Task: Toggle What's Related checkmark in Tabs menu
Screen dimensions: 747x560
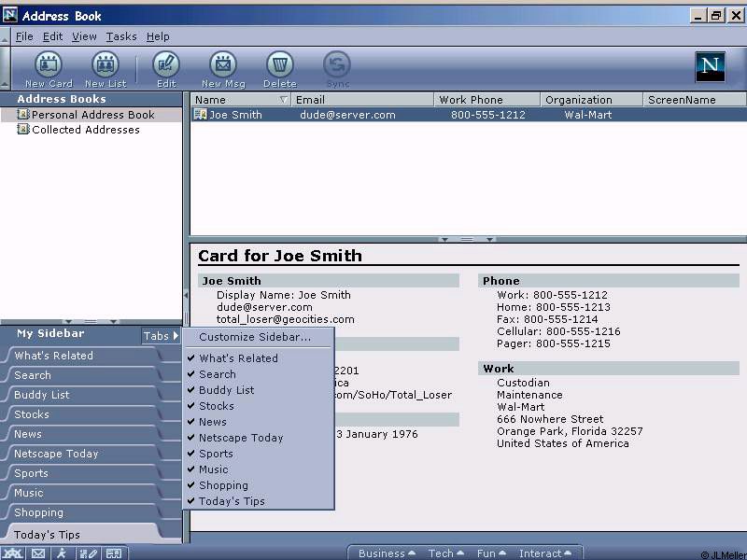Action: point(191,357)
